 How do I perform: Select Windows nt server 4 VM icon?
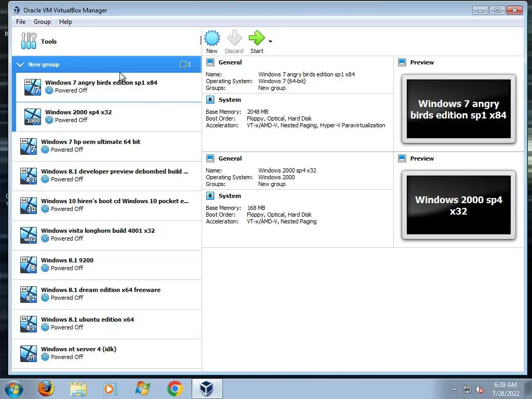[29, 353]
